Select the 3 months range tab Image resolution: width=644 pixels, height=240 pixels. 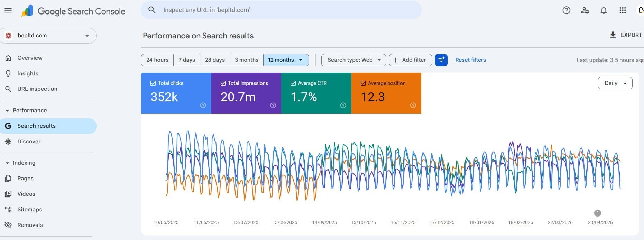click(247, 60)
